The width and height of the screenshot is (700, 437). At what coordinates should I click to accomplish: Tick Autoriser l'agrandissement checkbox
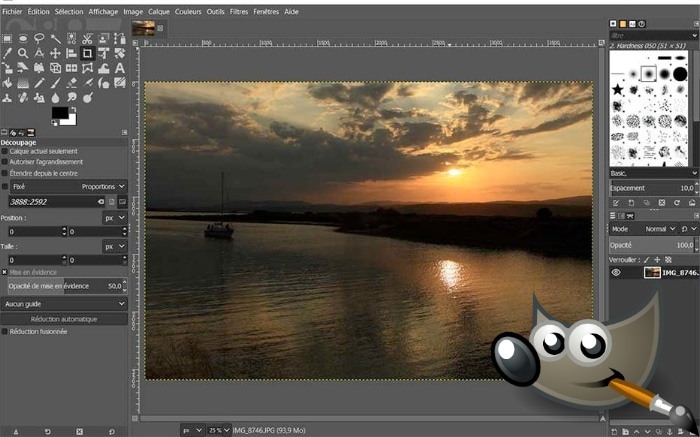(4, 162)
